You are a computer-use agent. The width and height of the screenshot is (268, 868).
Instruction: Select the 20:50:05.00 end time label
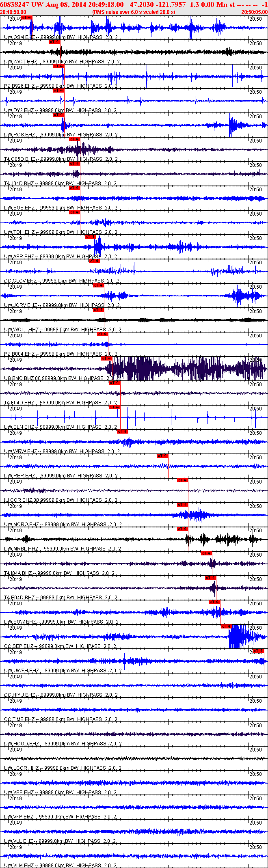pos(254,12)
